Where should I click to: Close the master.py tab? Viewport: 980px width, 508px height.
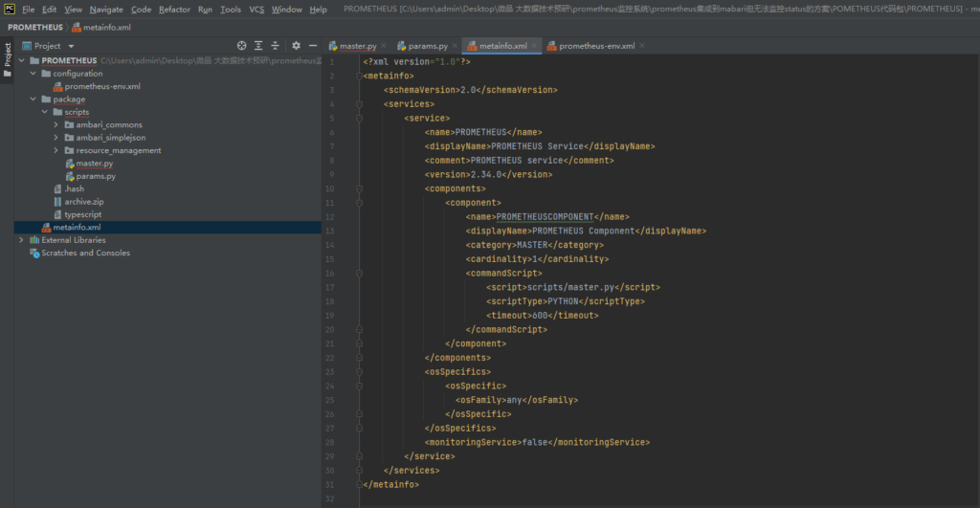tap(383, 46)
